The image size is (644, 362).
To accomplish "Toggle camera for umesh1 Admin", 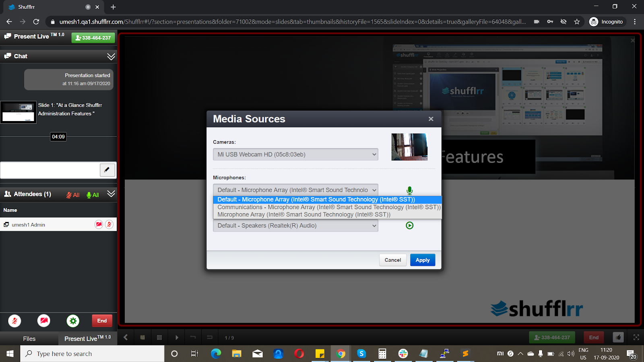I will (x=99, y=224).
